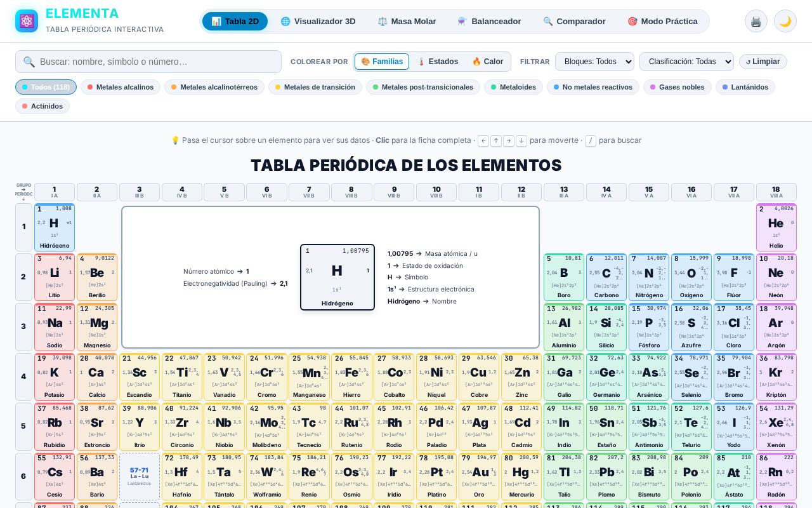Click the 57-71 La-Lu lanthanides placeholder

tap(140, 476)
